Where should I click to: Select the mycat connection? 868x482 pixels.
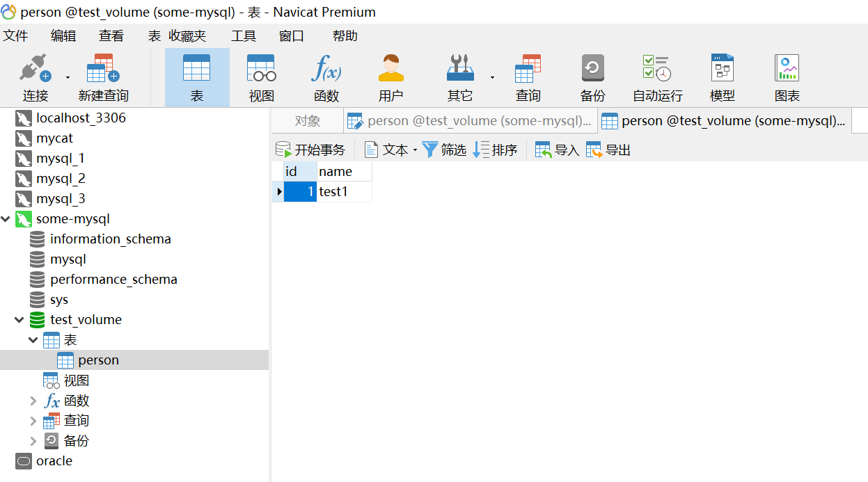coord(54,138)
